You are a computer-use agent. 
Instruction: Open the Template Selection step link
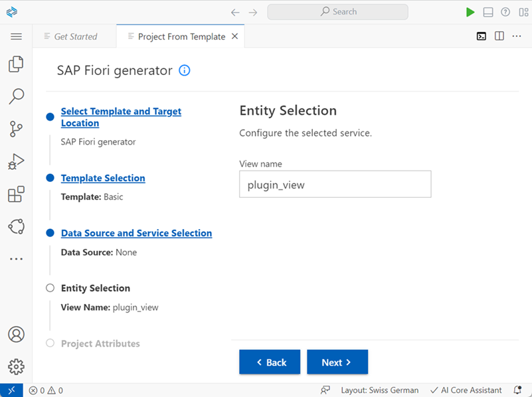click(103, 178)
